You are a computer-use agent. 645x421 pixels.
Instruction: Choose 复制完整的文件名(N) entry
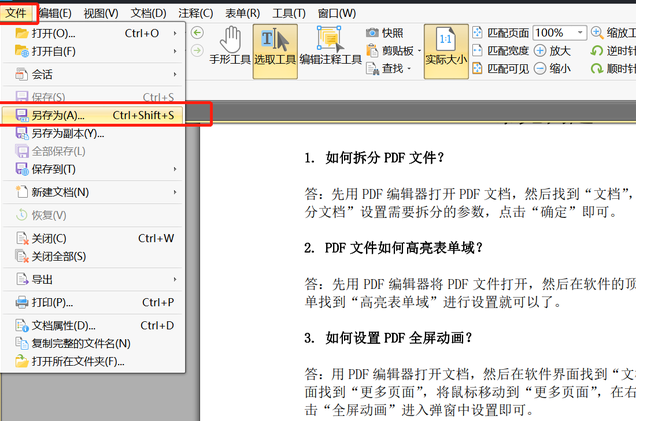pos(93,344)
